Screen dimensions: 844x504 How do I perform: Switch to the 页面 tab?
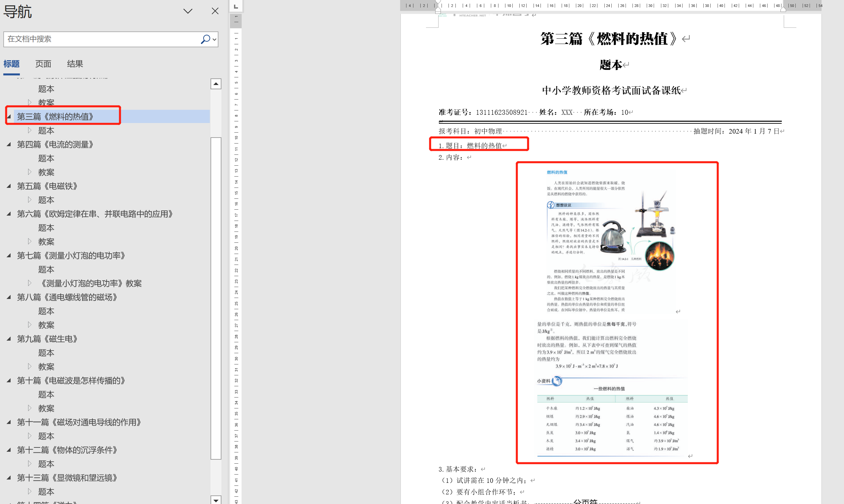(43, 64)
